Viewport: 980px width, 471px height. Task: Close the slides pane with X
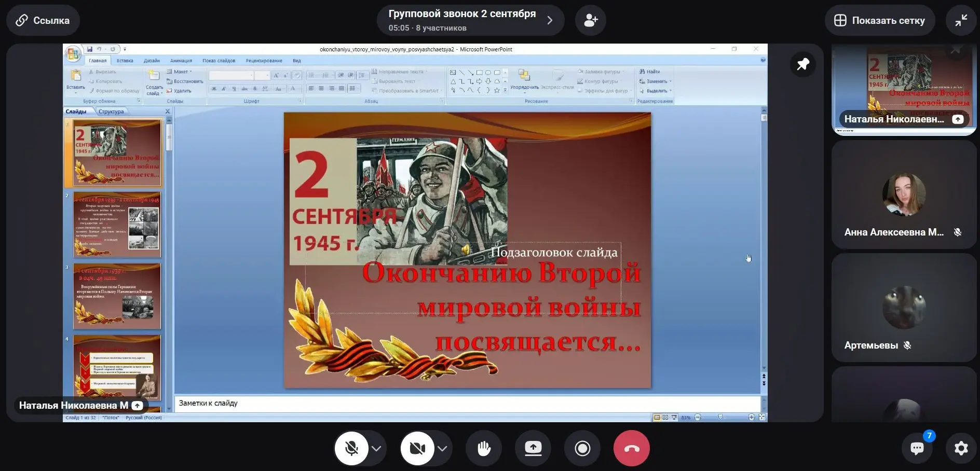(x=168, y=112)
